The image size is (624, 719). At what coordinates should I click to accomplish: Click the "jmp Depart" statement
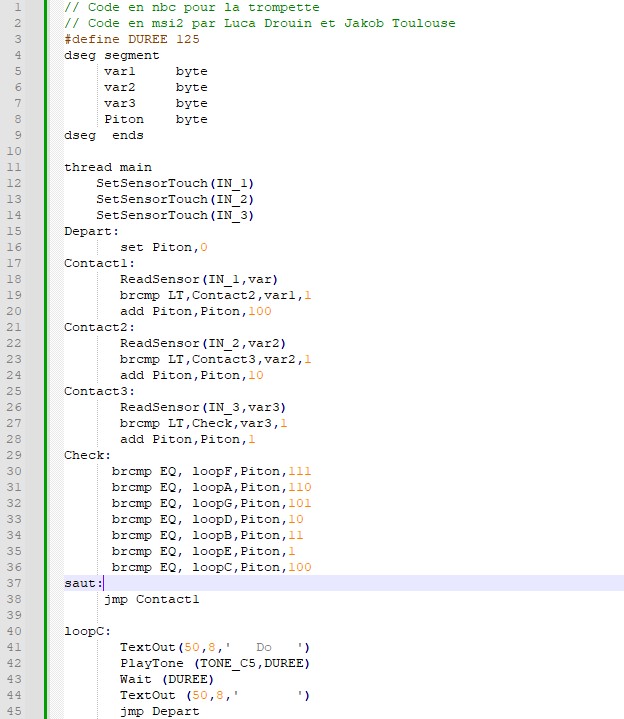(x=160, y=712)
